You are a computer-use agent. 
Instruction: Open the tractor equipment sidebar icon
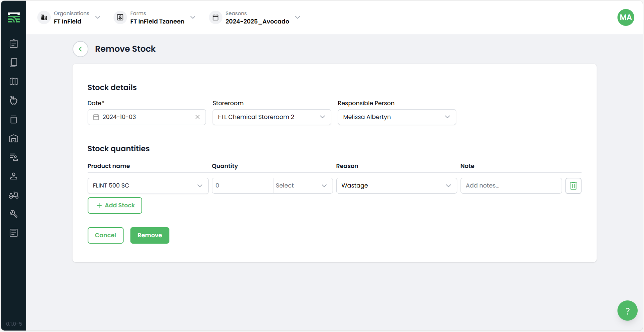click(x=14, y=195)
